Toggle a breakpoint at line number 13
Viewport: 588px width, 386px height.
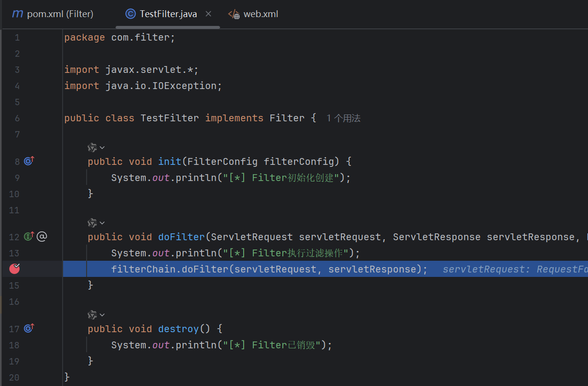[14, 253]
